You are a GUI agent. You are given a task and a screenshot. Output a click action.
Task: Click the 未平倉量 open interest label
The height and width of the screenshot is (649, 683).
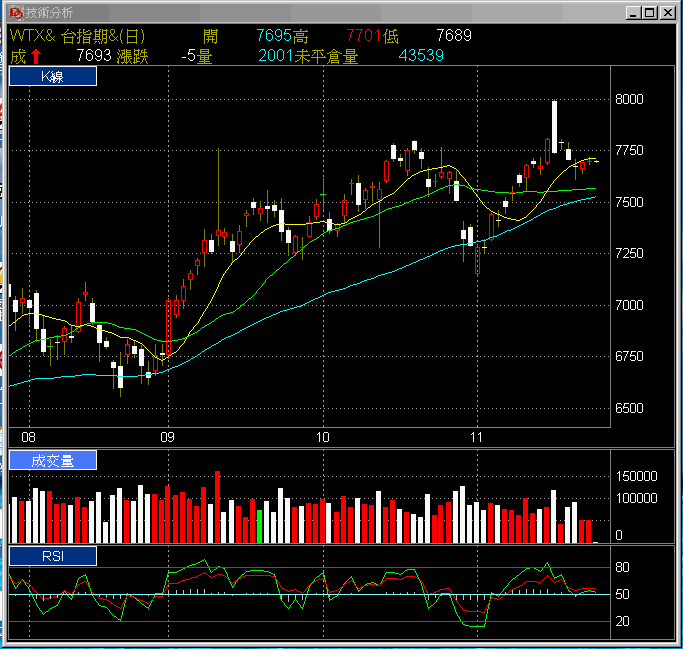pos(326,56)
